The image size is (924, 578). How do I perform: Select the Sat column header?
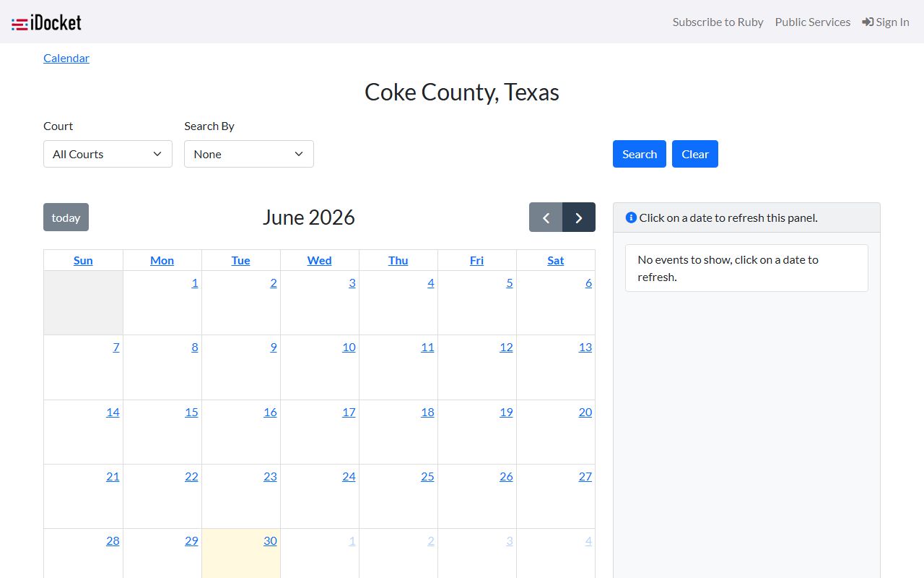(x=555, y=260)
